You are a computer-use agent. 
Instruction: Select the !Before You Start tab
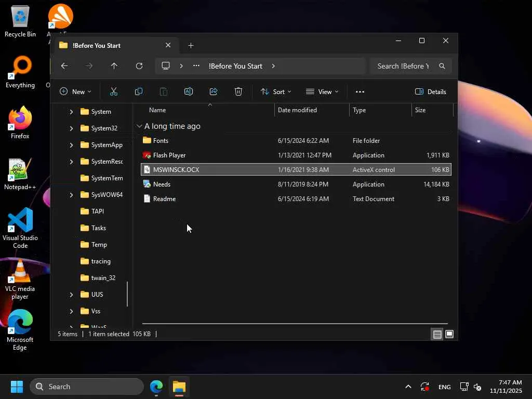(x=115, y=46)
